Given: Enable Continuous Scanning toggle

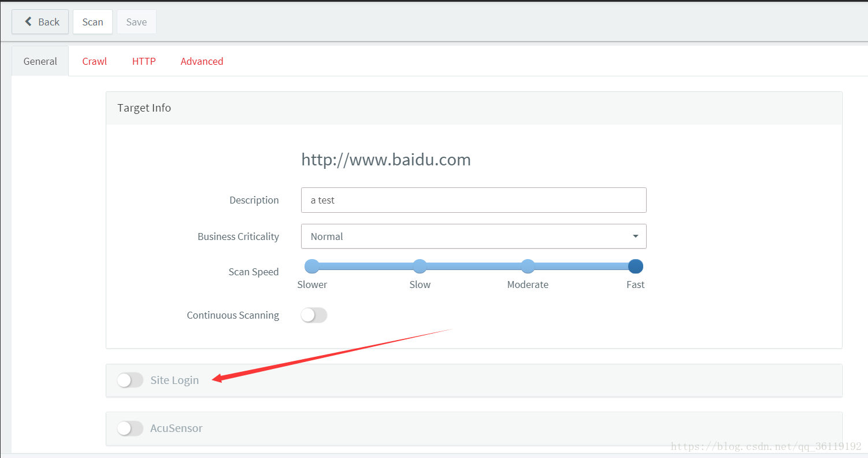Looking at the screenshot, I should pos(314,315).
